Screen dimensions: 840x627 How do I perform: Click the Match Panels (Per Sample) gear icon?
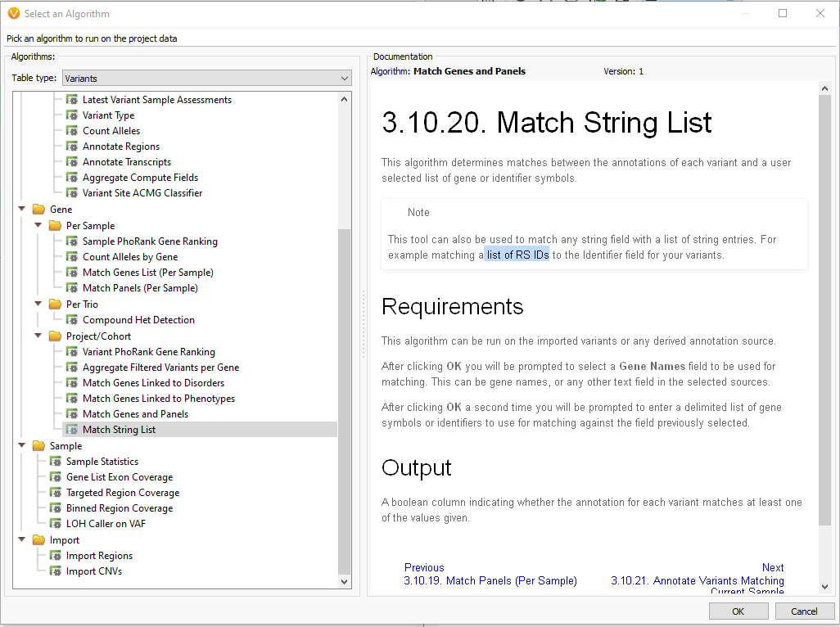[70, 287]
